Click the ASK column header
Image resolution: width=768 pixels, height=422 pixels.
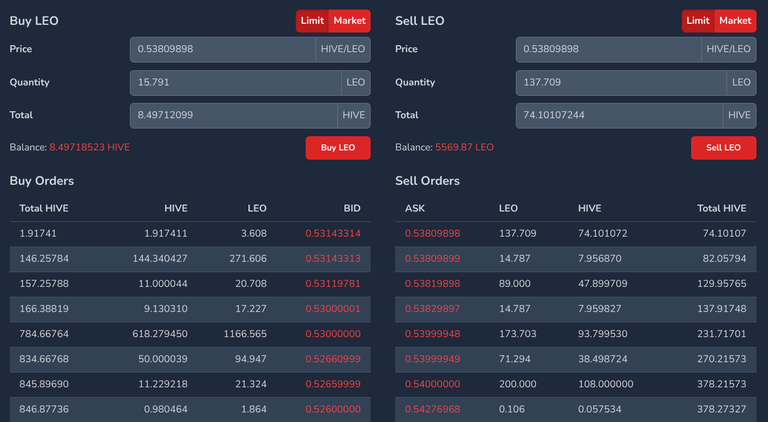coord(415,209)
